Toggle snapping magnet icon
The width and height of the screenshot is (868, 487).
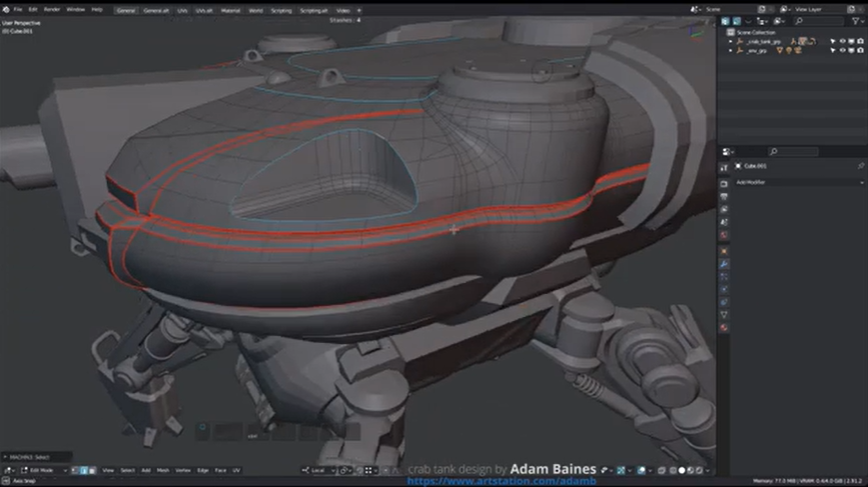click(360, 470)
